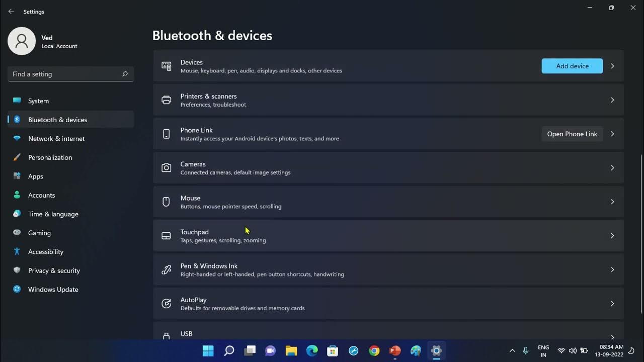Screen dimensions: 644x362
Task: Expand the Devices row chevron
Action: (612, 66)
